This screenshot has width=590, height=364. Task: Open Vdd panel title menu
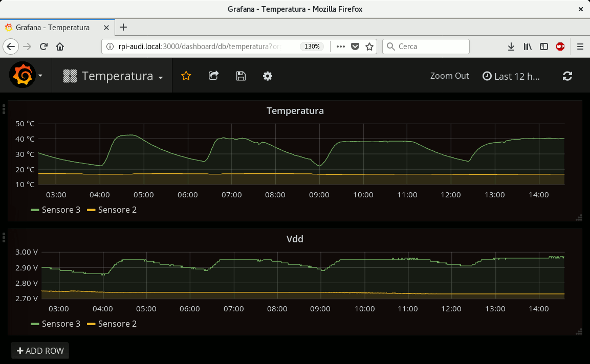295,239
